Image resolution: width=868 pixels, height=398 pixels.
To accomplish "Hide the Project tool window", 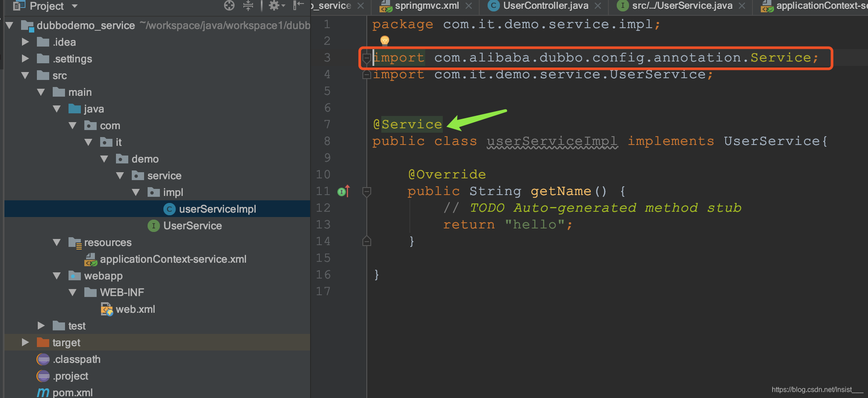I will click(299, 5).
